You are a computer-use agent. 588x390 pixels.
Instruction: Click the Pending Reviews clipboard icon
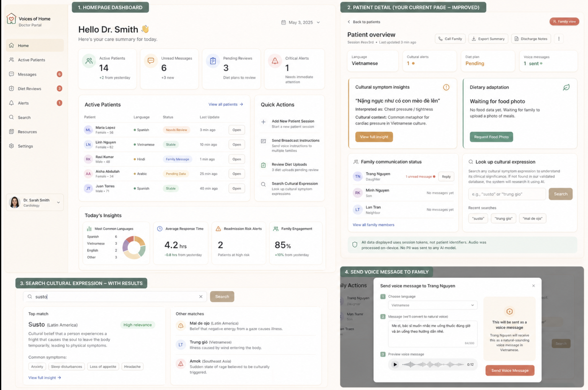click(x=213, y=61)
